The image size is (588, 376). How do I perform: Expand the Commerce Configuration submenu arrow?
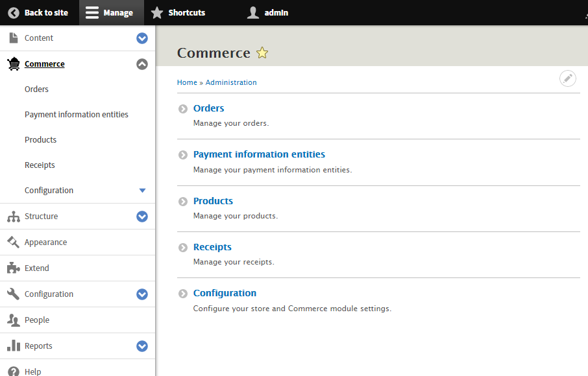click(143, 191)
